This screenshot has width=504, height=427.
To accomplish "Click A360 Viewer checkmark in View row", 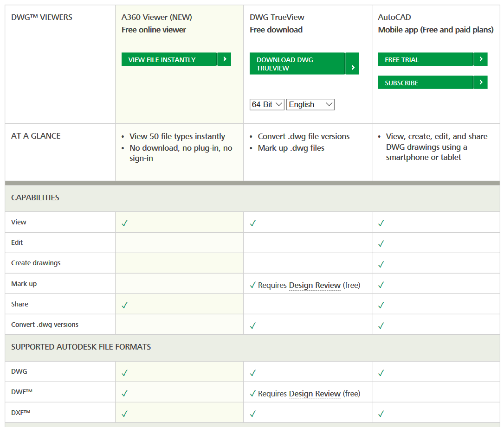I will [x=125, y=223].
